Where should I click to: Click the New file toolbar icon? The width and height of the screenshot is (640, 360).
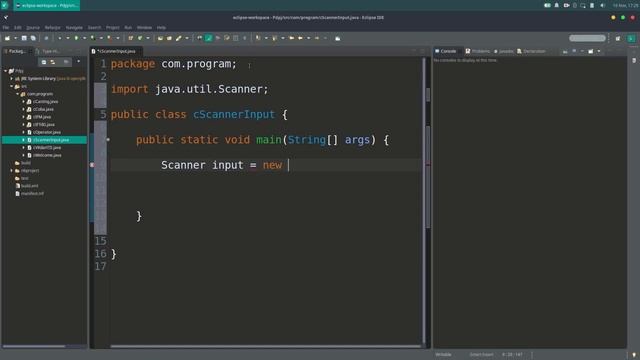[x=7, y=38]
